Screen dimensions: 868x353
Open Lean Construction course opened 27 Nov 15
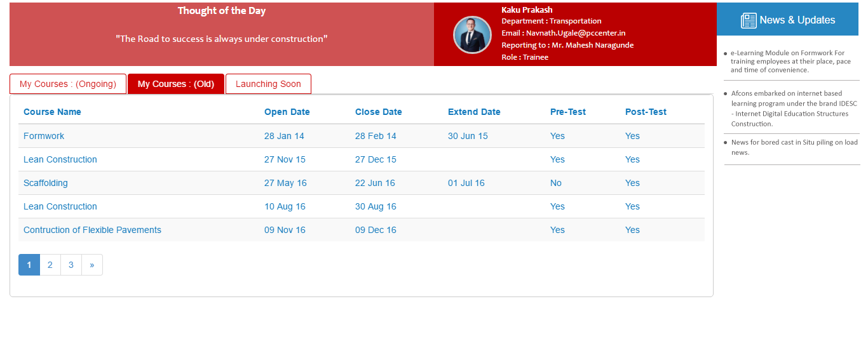point(60,159)
